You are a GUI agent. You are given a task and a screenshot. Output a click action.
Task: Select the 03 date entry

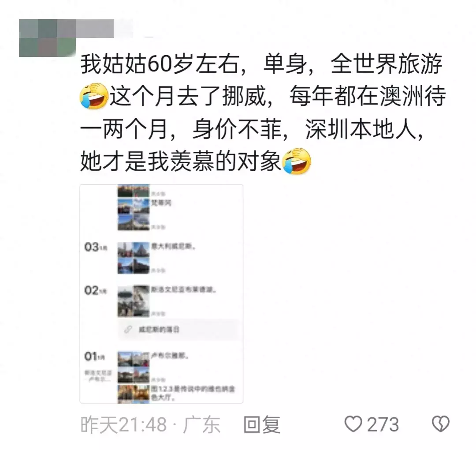coord(96,247)
